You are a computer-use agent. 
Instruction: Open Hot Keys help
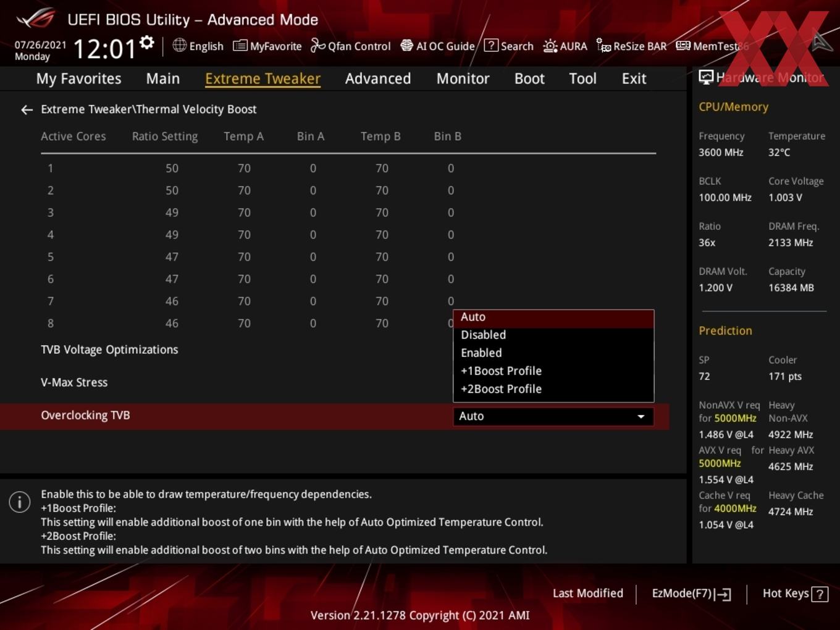click(x=795, y=594)
